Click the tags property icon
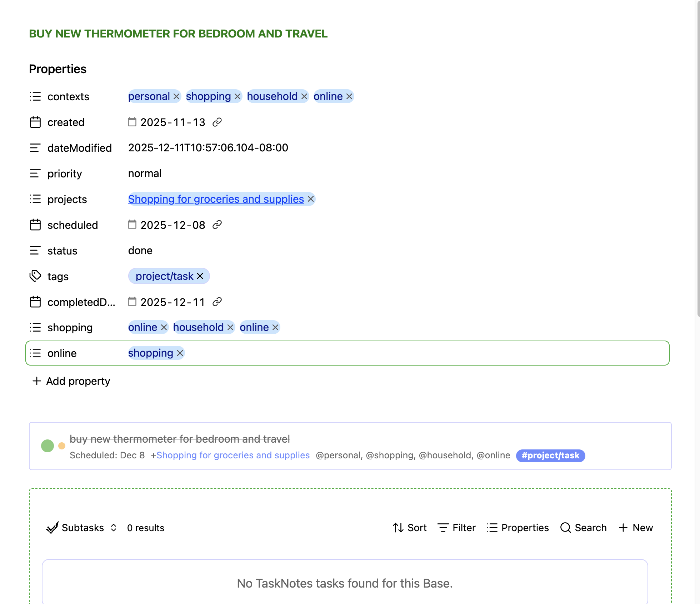 [35, 276]
